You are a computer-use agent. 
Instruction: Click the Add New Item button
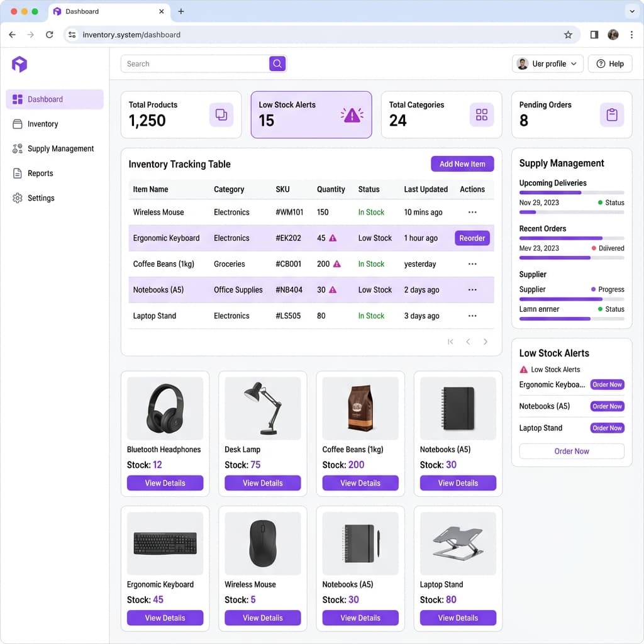(462, 164)
